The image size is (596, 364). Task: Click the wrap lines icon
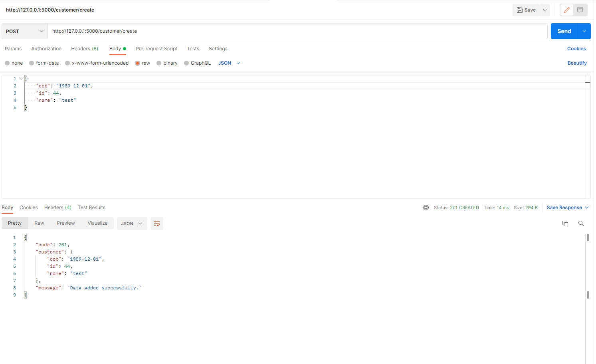157,224
